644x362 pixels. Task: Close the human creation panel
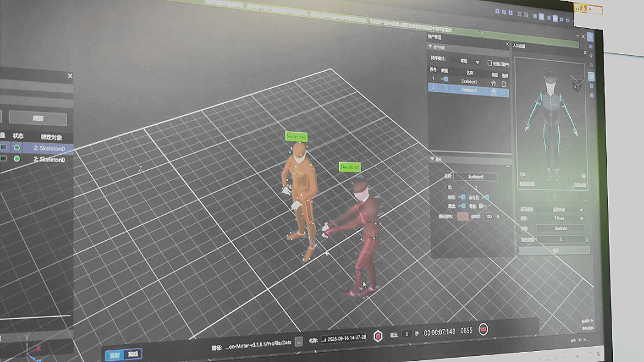click(x=585, y=53)
